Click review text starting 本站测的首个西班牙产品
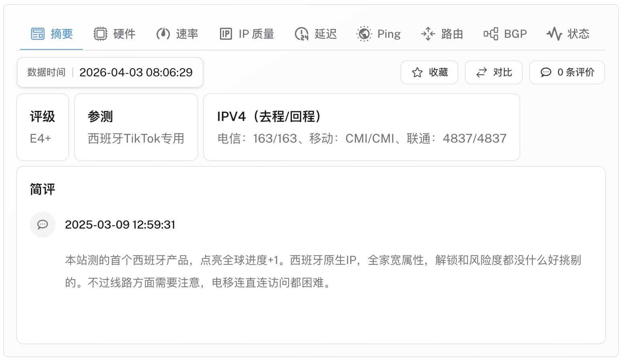The height and width of the screenshot is (364, 624). click(x=323, y=260)
